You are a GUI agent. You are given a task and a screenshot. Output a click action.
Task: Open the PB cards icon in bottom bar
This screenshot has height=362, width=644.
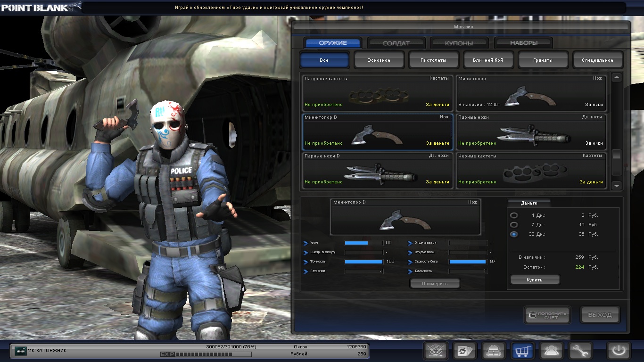(465, 351)
